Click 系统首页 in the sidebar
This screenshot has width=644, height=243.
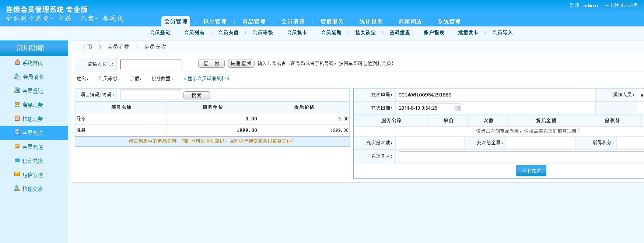pos(33,63)
